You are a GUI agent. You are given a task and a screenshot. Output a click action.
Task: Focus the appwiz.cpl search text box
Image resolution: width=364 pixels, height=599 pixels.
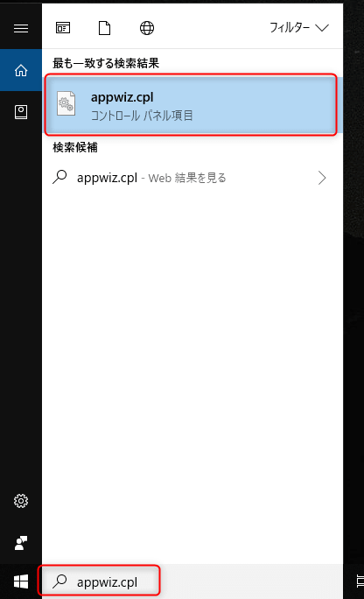[x=99, y=581]
